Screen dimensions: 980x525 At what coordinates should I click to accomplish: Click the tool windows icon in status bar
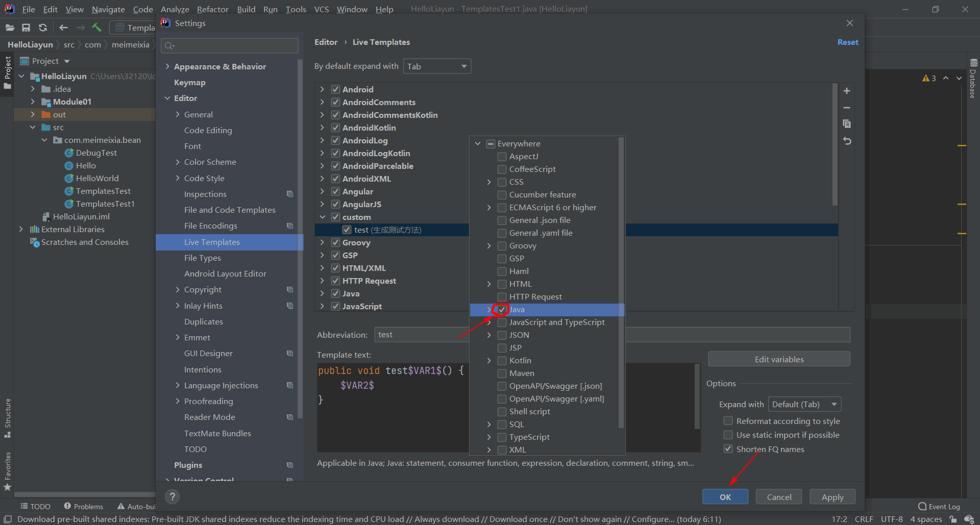click(8, 519)
